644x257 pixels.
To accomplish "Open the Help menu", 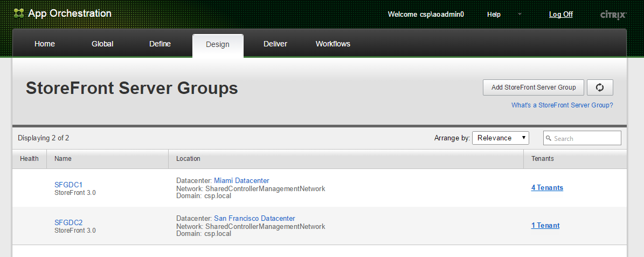I will 494,15.
